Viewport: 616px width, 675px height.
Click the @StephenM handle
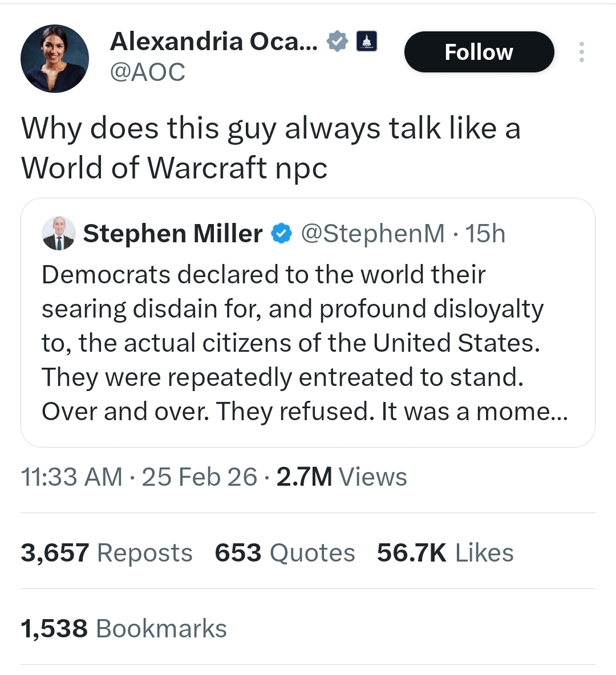372,234
